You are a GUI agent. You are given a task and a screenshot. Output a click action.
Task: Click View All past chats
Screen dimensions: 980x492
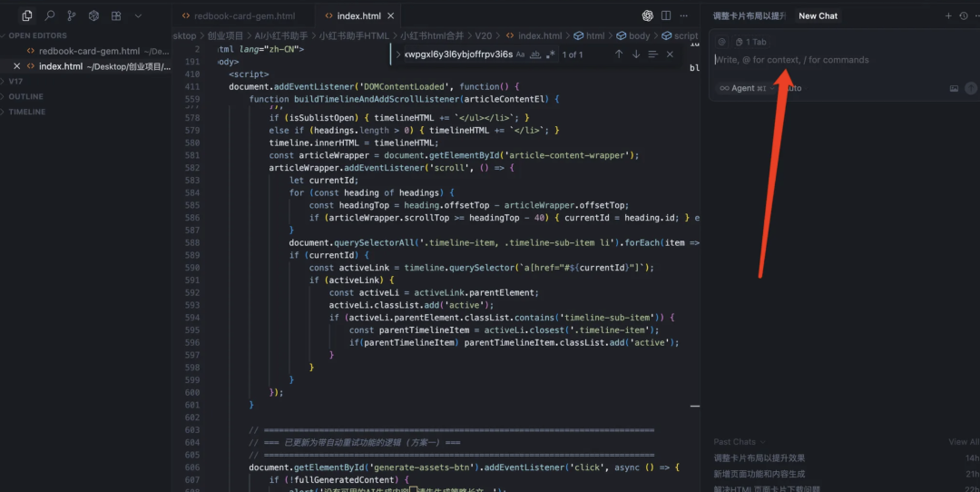963,442
